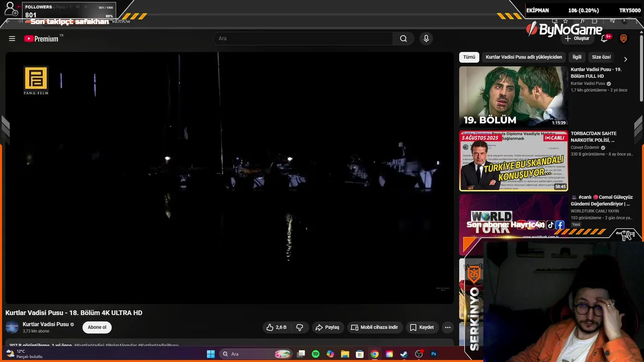
Task: Share the video with Paylaş
Action: point(328,327)
